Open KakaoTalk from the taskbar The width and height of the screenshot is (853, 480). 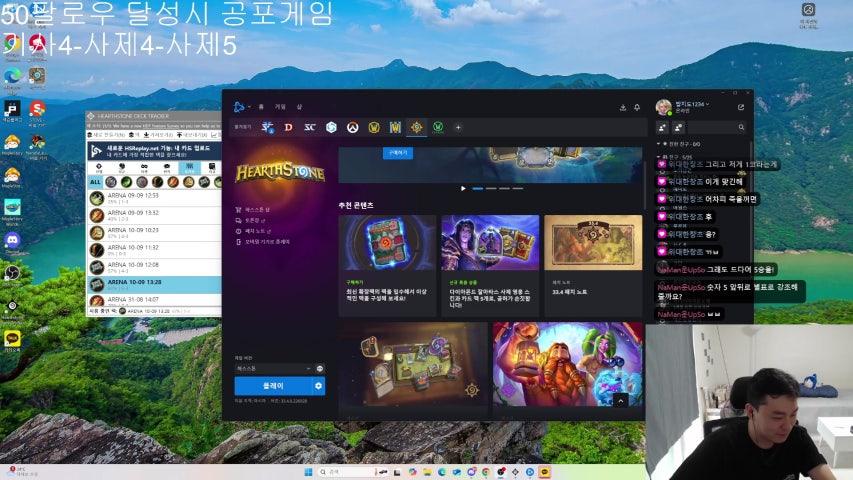click(545, 472)
